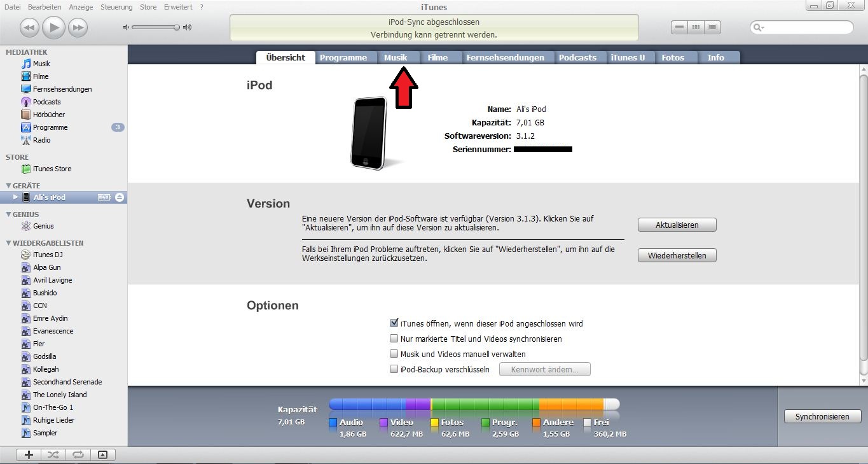Enable 'Musik und Videos manuell verwalten'
868x464 pixels.
(x=394, y=354)
